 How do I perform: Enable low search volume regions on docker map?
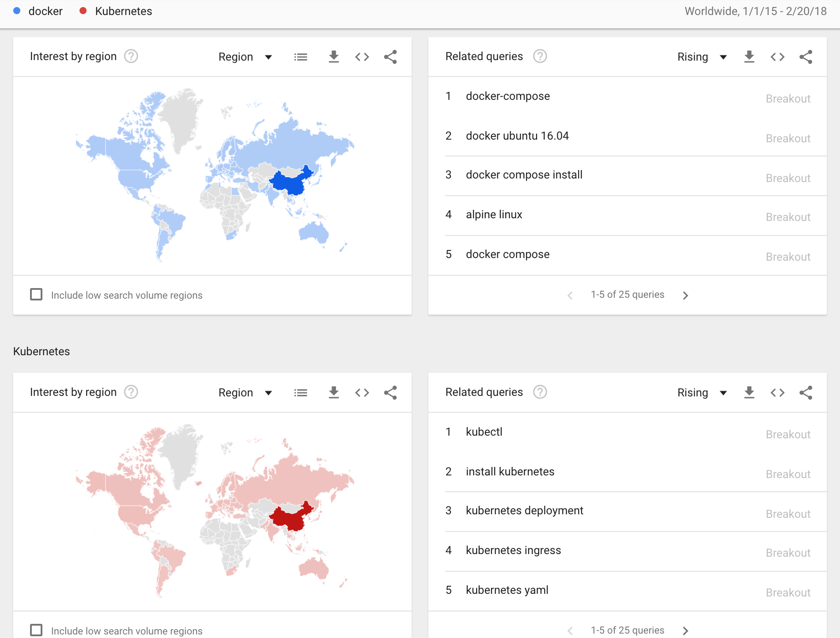[x=36, y=294]
